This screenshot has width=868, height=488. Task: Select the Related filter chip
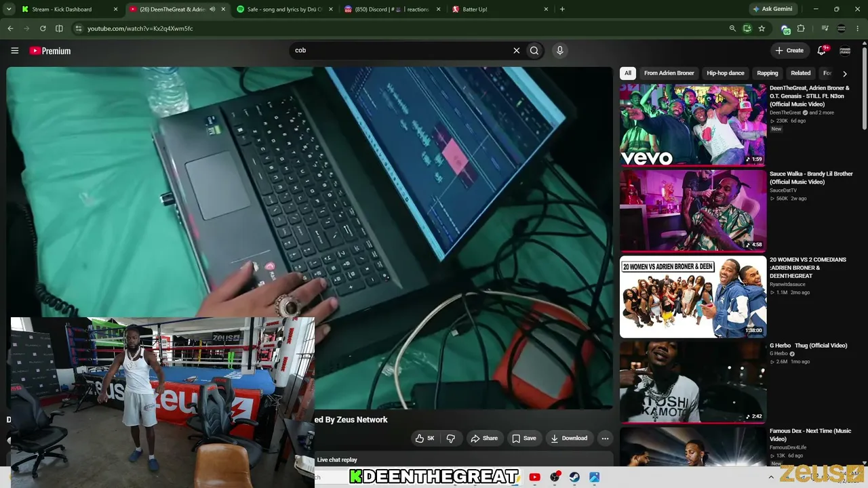pos(801,73)
